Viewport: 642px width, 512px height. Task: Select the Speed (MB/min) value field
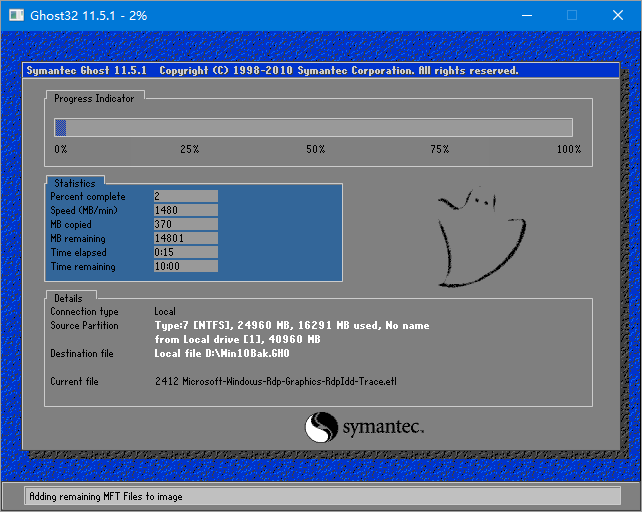tap(185, 211)
